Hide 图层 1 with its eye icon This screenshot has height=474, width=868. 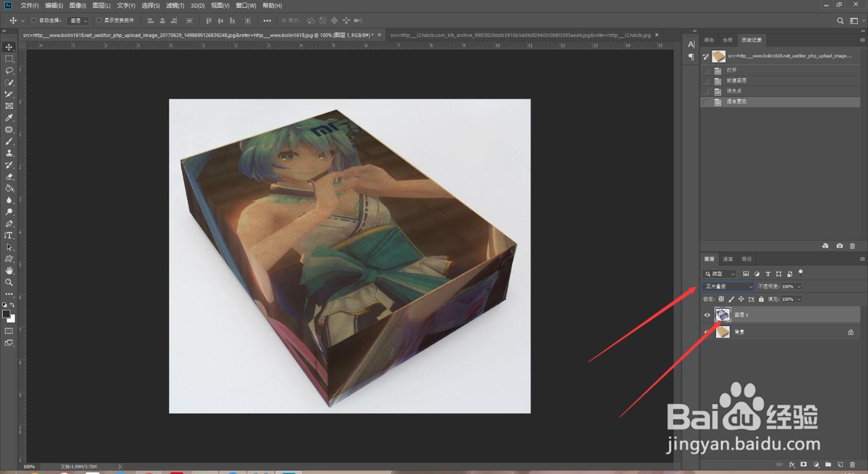pos(707,315)
